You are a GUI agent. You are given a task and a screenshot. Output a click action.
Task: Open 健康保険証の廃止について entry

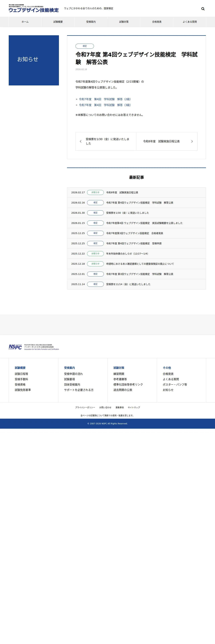click(140, 264)
